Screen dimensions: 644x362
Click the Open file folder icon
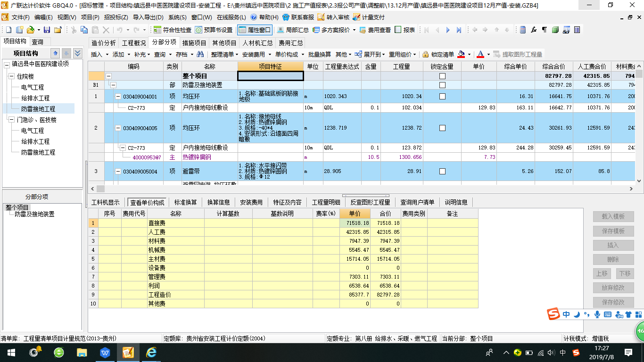tap(30, 30)
